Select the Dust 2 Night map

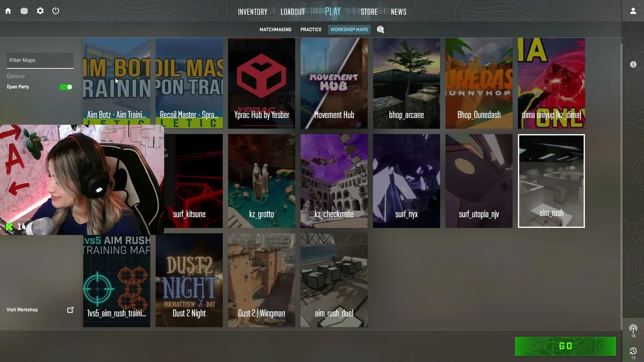click(x=189, y=281)
